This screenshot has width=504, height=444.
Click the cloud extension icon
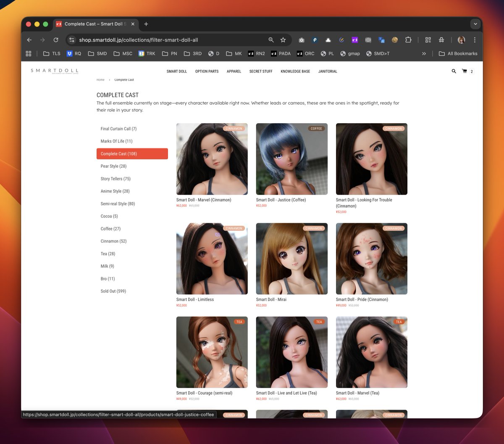(x=328, y=40)
